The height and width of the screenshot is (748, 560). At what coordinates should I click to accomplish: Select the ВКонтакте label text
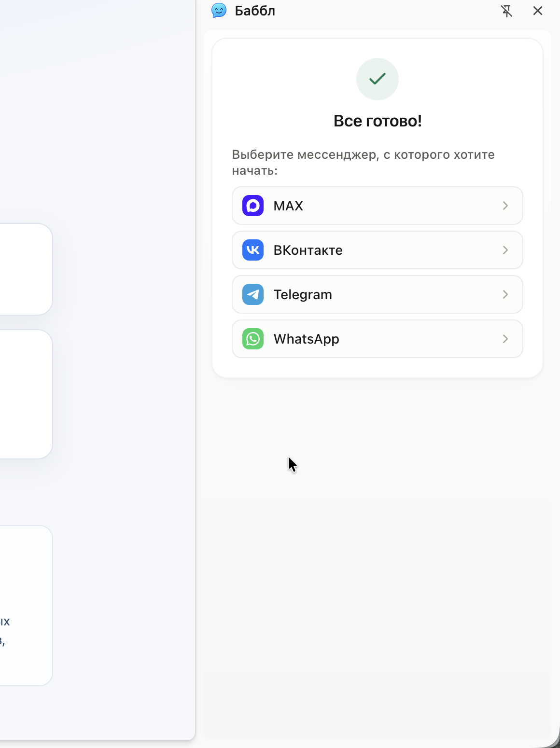(308, 250)
